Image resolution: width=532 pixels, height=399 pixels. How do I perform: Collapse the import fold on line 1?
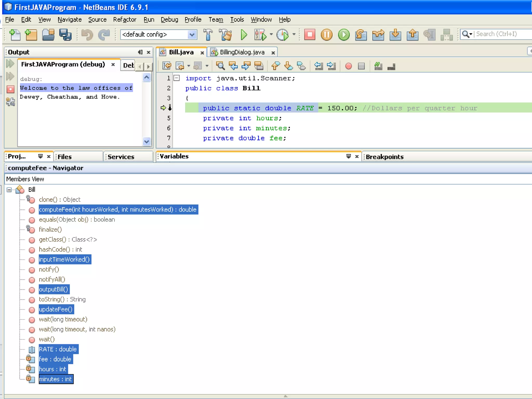coord(177,78)
